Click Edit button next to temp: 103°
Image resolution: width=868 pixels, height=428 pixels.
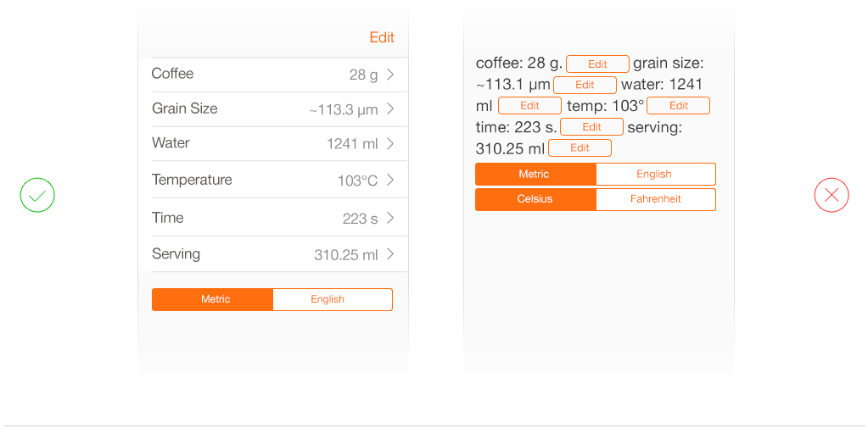[x=678, y=106]
